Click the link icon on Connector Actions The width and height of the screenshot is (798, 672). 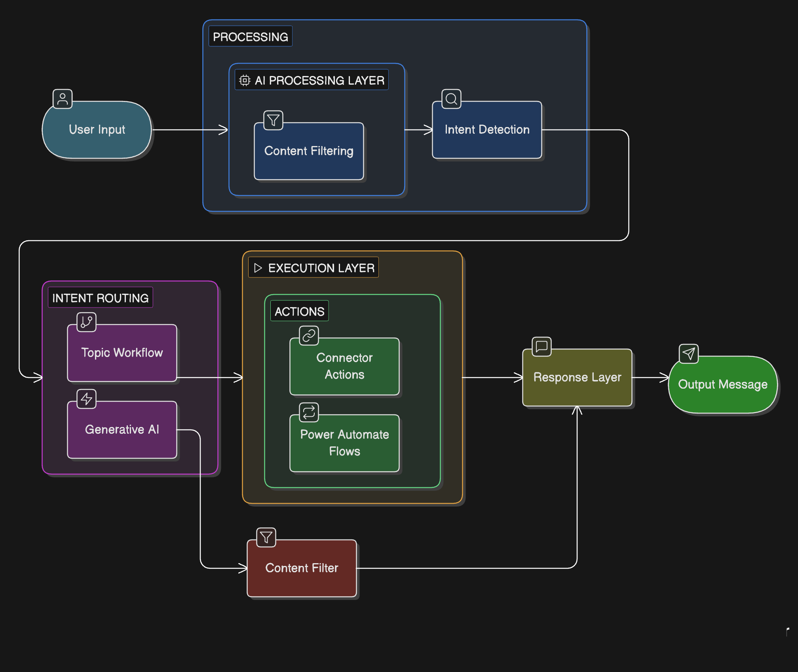[x=309, y=336]
